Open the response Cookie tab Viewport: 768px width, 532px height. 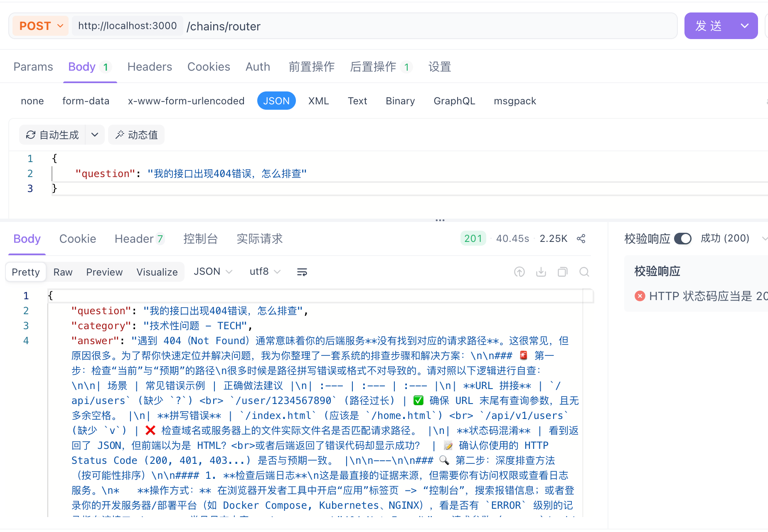tap(78, 239)
